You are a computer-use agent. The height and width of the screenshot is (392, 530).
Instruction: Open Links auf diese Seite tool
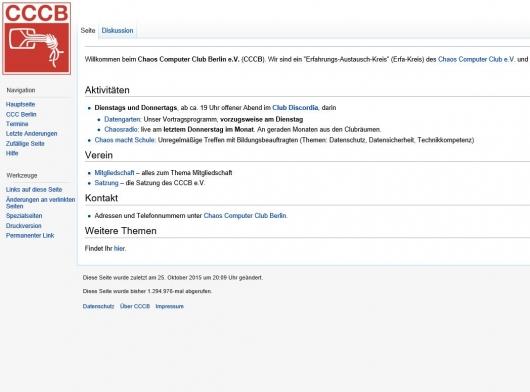(34, 190)
